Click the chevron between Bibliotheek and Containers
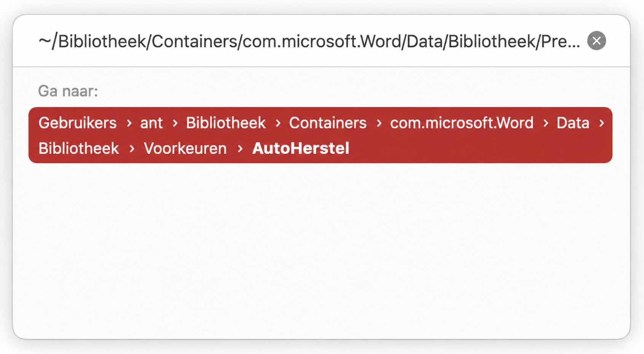Viewport: 644px width, 354px height. coord(278,123)
